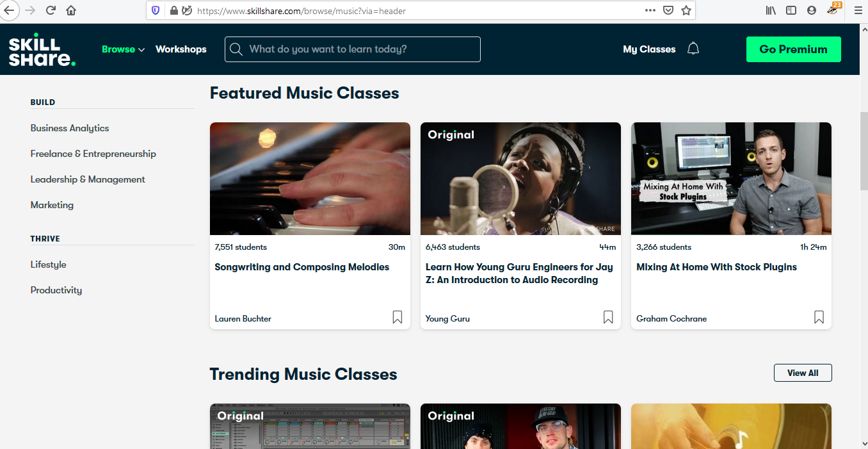Open notifications bell icon
The height and width of the screenshot is (449, 868).
(693, 49)
